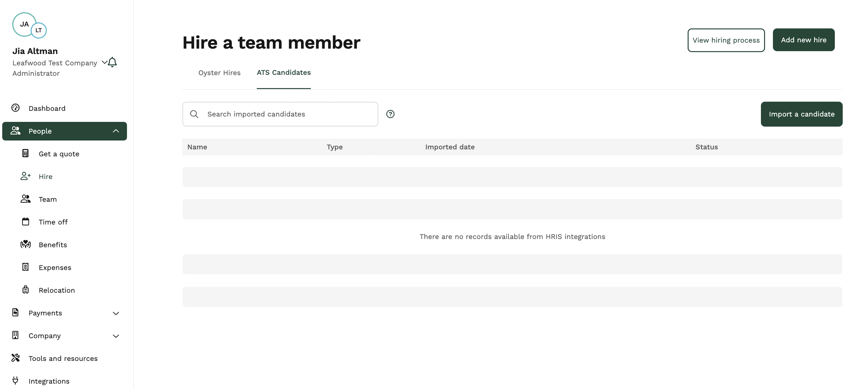Open the notifications bell icon

pyautogui.click(x=112, y=62)
